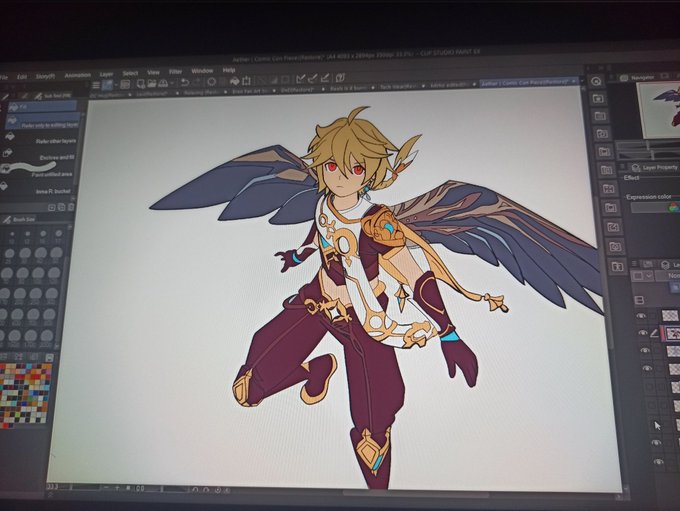Open the layer blending mode dropdown

(x=667, y=275)
